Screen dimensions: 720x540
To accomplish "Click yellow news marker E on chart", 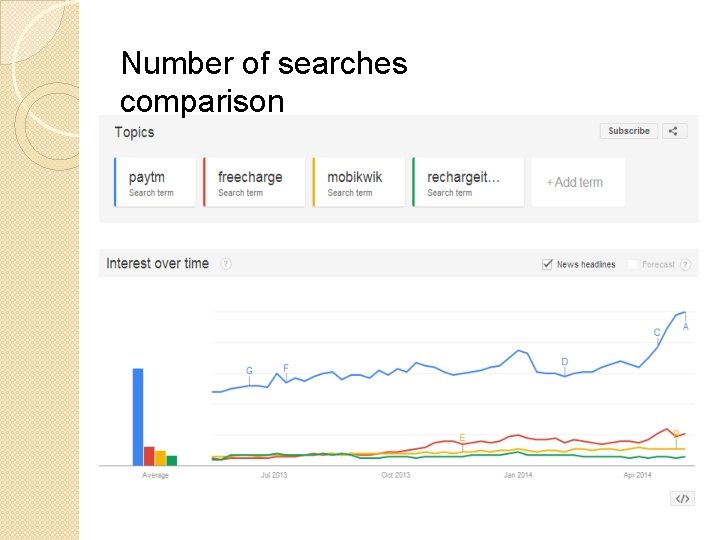I will tap(461, 438).
